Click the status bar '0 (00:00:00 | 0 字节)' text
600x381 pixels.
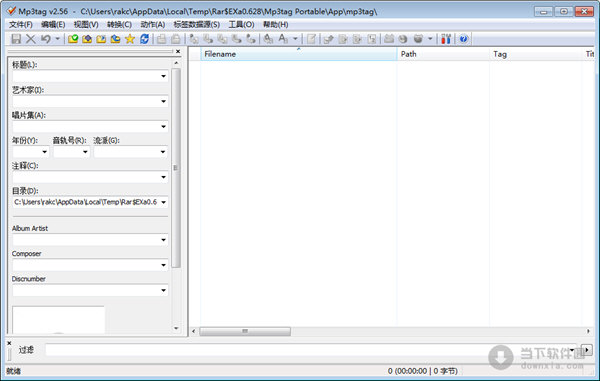point(422,371)
